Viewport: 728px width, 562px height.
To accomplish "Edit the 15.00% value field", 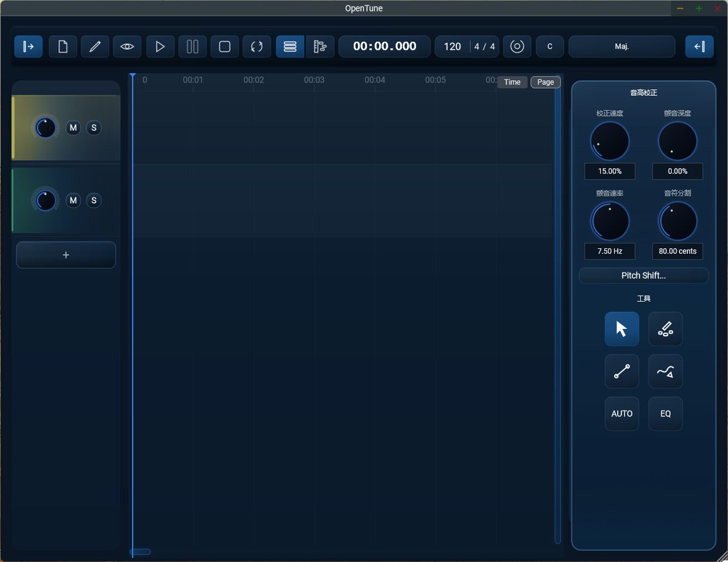I will (610, 171).
